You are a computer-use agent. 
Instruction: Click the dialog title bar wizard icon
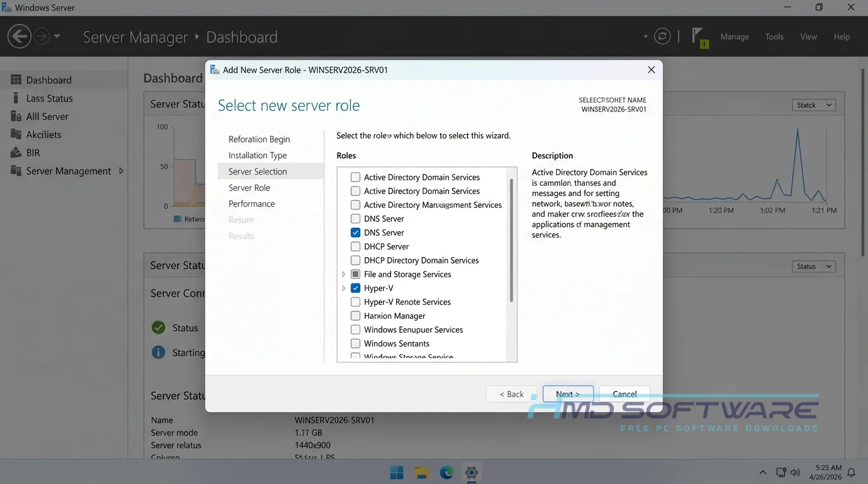tap(214, 70)
